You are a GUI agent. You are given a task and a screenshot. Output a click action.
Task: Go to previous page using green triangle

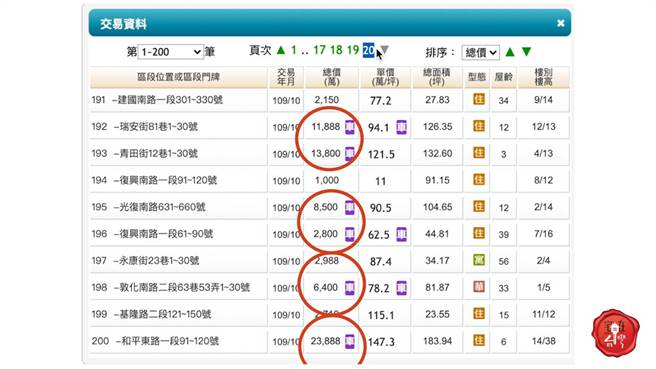[281, 51]
